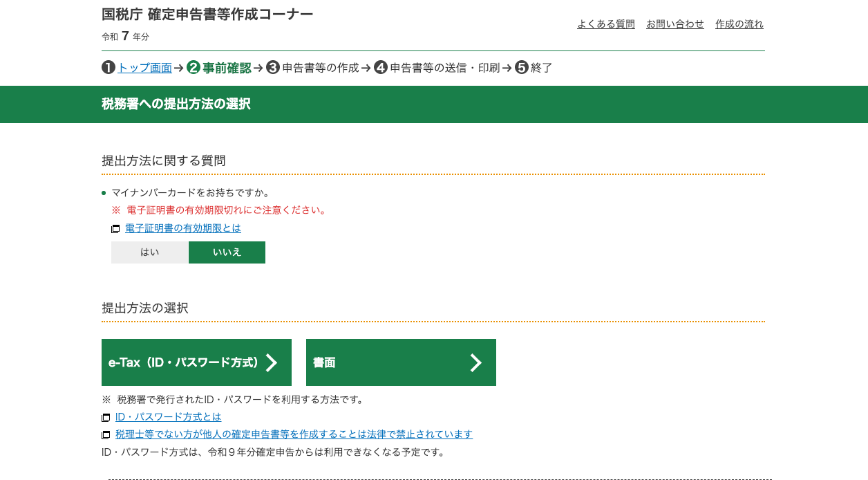The image size is (868, 480).
Task: Open the よくある質問 link
Action: [606, 24]
